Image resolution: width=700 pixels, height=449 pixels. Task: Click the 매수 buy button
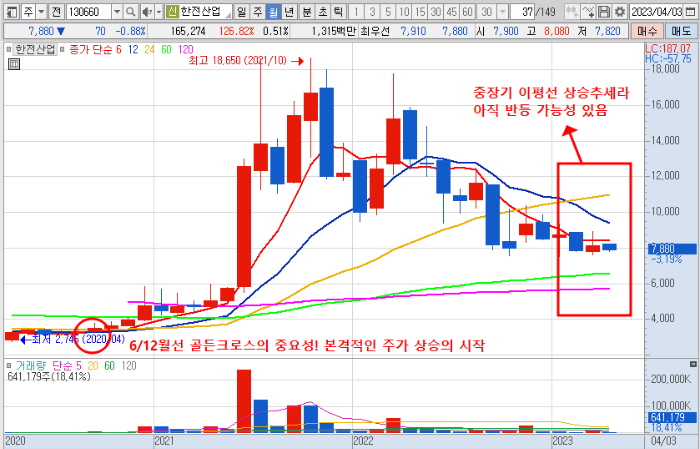647,31
